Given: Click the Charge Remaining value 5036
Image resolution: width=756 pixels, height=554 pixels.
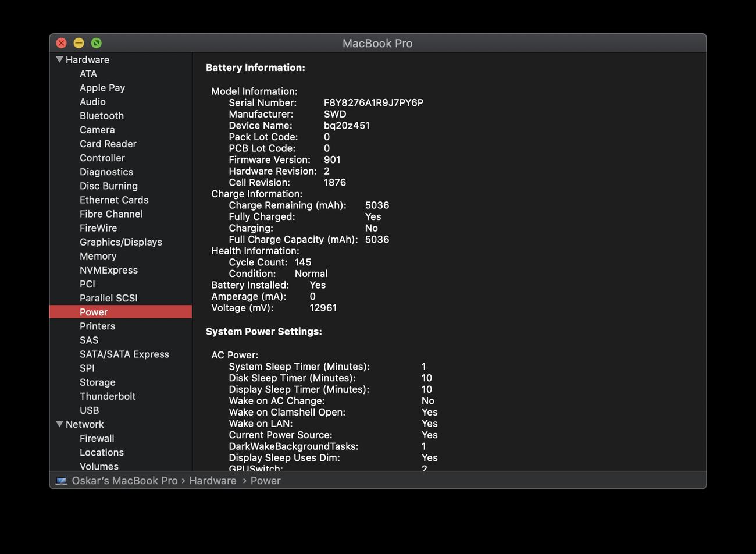Looking at the screenshot, I should point(377,205).
